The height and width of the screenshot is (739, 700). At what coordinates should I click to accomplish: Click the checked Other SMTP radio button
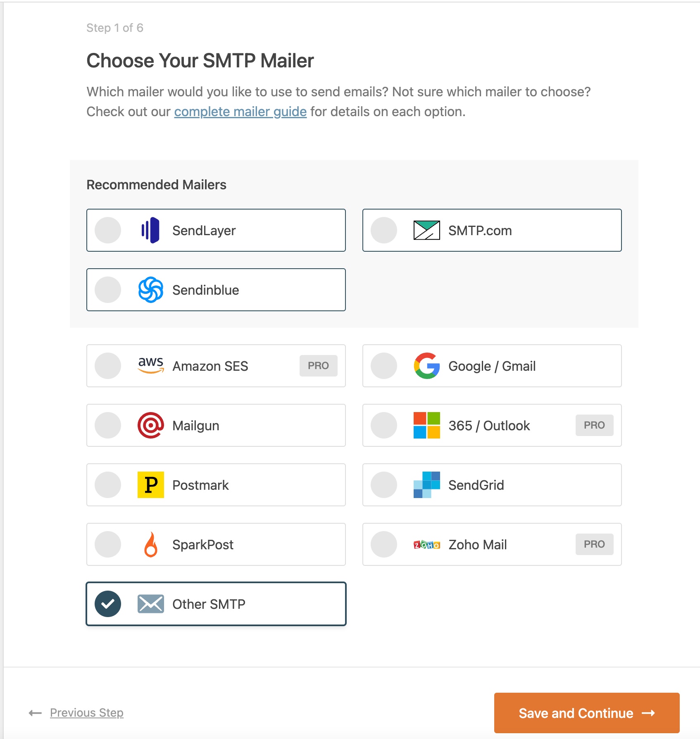click(x=108, y=604)
